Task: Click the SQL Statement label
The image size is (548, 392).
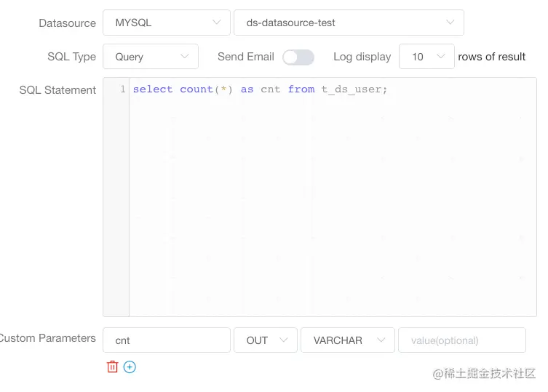Action: 57,90
